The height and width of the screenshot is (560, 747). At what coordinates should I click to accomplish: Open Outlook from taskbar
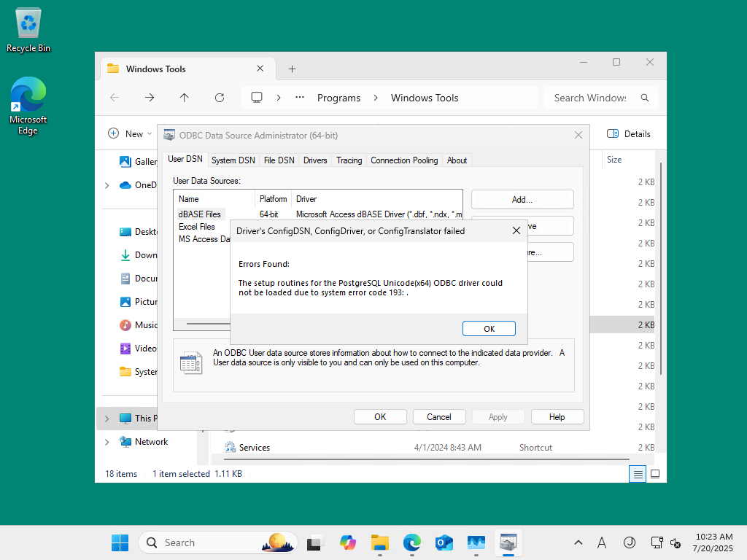pos(444,542)
